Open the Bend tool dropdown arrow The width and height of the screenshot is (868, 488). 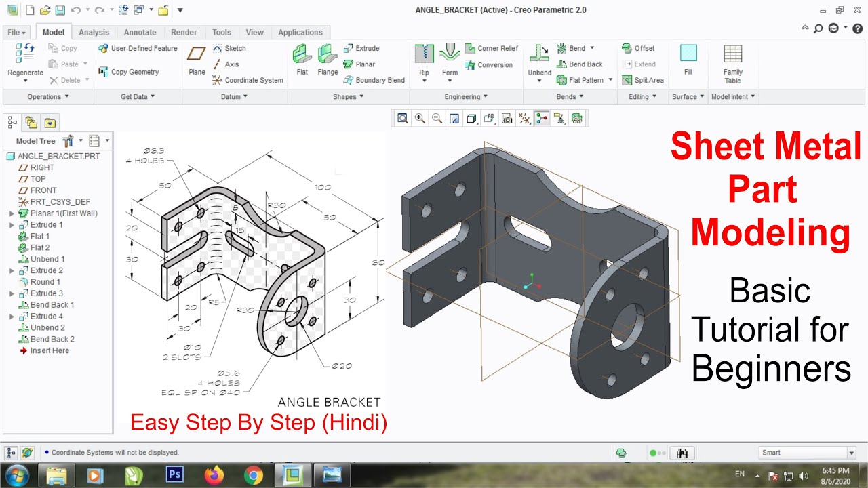point(592,48)
